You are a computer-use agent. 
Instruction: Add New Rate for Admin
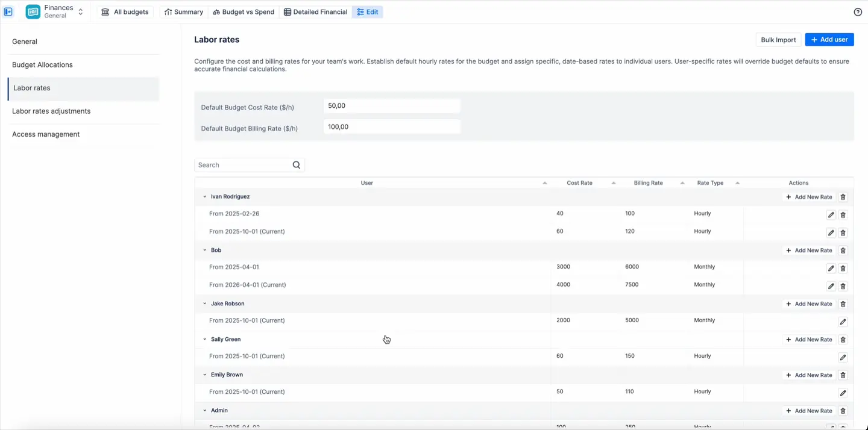(x=809, y=411)
